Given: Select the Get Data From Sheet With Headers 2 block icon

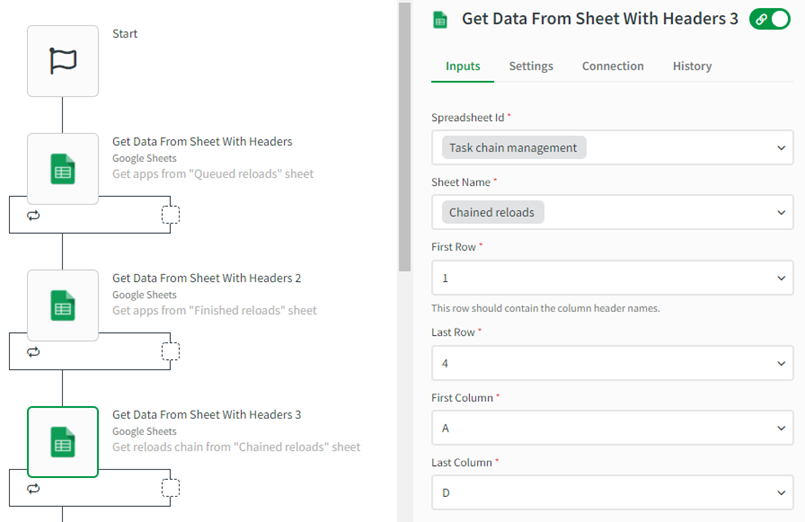Looking at the screenshot, I should 63,305.
